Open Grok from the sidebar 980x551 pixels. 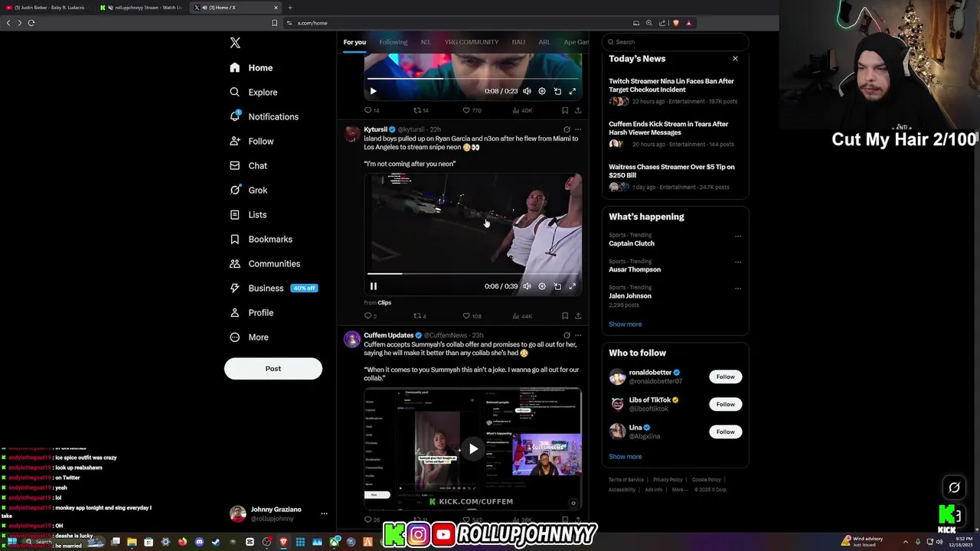(248, 190)
